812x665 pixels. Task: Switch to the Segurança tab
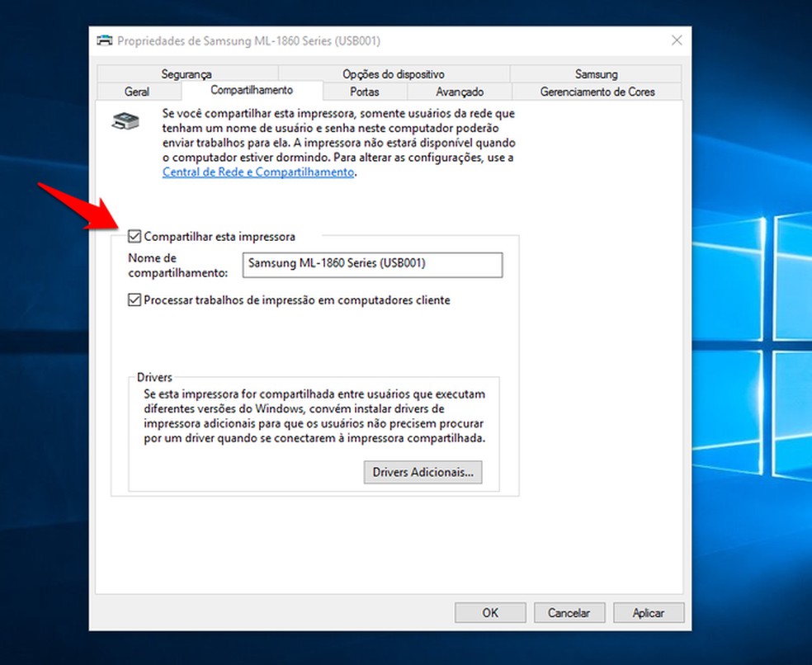(186, 74)
